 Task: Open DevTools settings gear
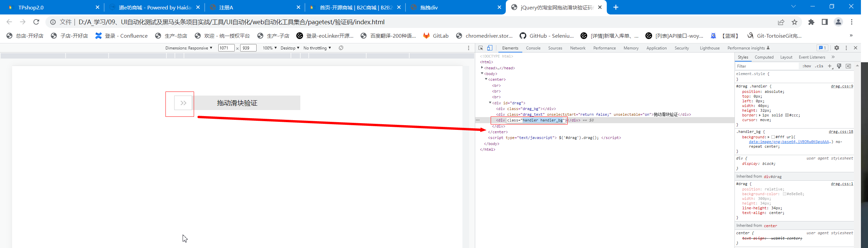[x=837, y=48]
